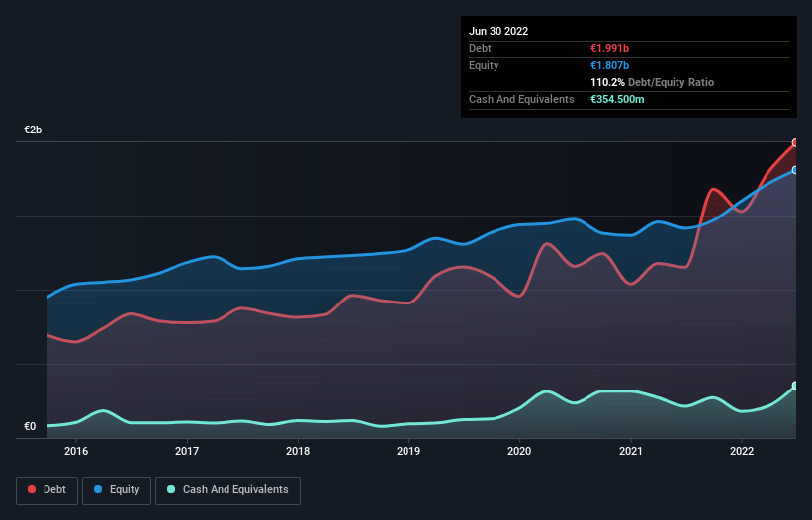Screen dimensions: 812x520
Task: Click the 2022 x-axis label
Action: (x=742, y=451)
